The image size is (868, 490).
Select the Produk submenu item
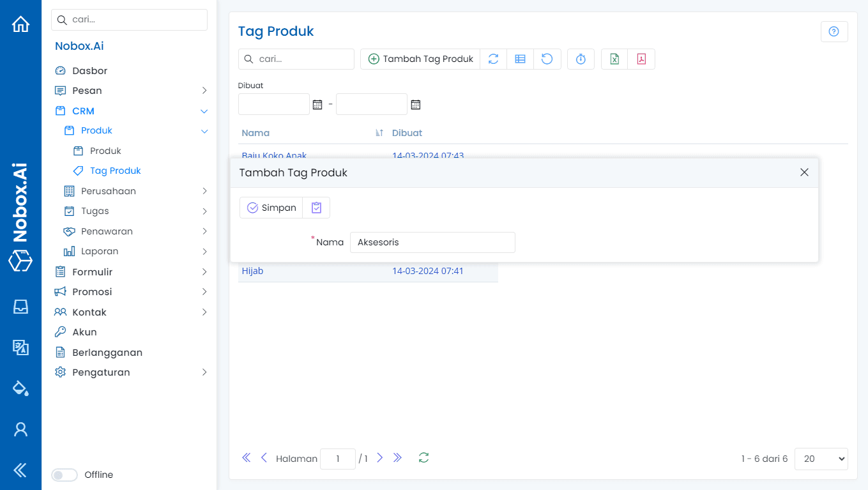tap(105, 151)
